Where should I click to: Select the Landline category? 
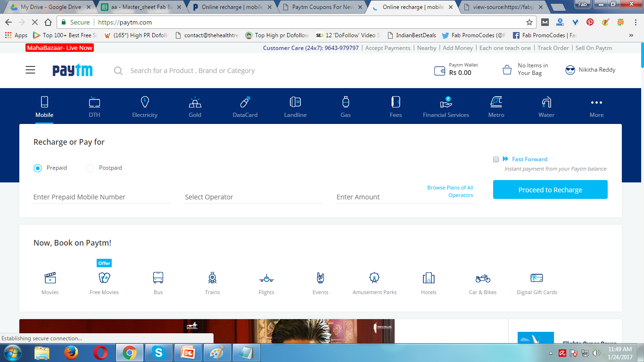point(295,107)
